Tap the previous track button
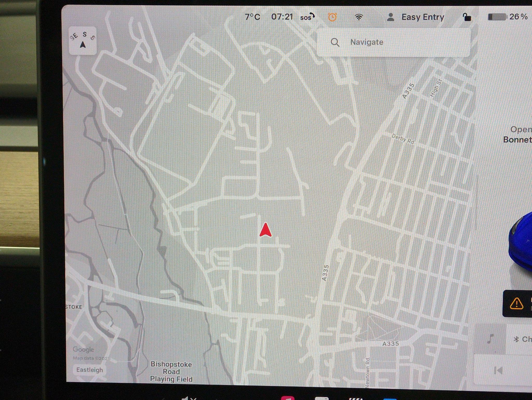This screenshot has width=532, height=400. pyautogui.click(x=498, y=370)
